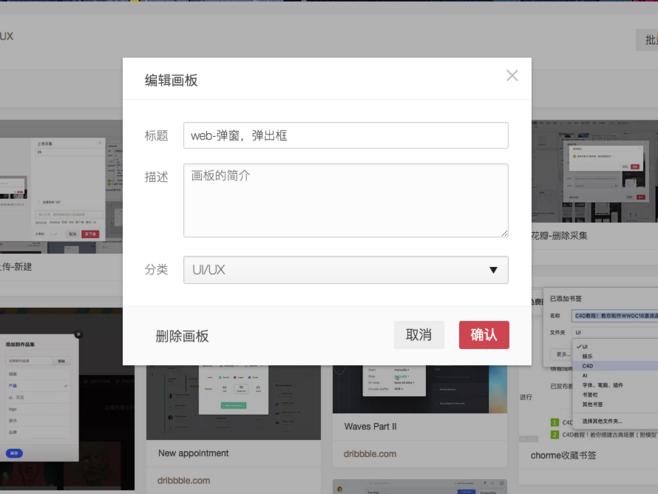This screenshot has width=658, height=494.
Task: Confirm with the red 确认 button
Action: click(x=484, y=335)
